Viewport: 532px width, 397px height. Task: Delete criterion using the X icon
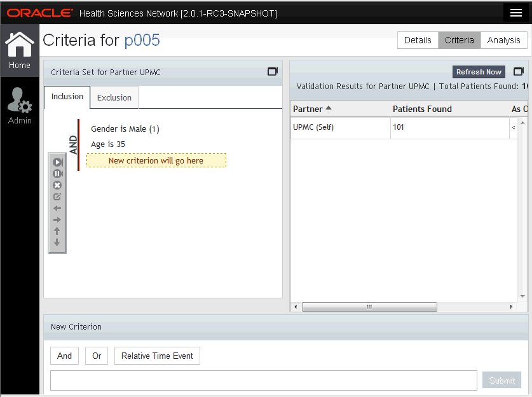(x=57, y=185)
